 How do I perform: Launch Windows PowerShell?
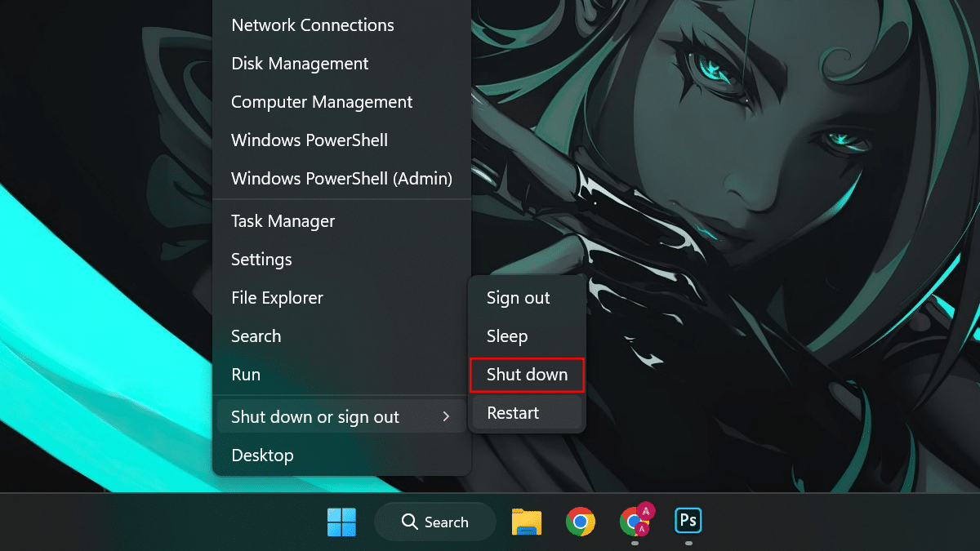pos(341,140)
